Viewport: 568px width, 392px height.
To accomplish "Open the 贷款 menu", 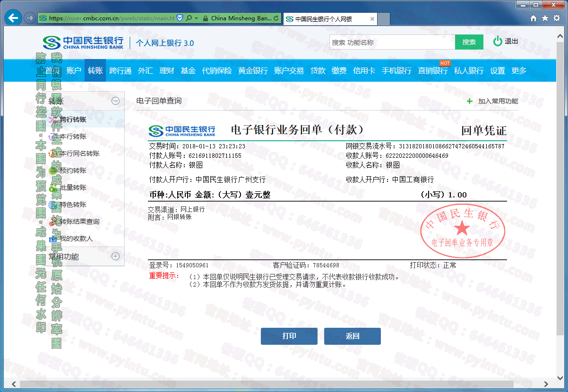I will tap(318, 70).
